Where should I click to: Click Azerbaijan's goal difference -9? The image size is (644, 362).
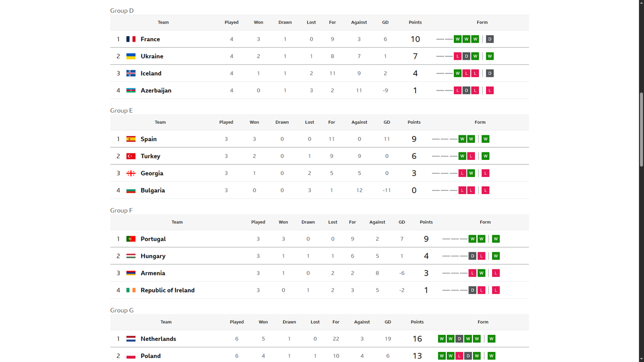[x=385, y=90]
